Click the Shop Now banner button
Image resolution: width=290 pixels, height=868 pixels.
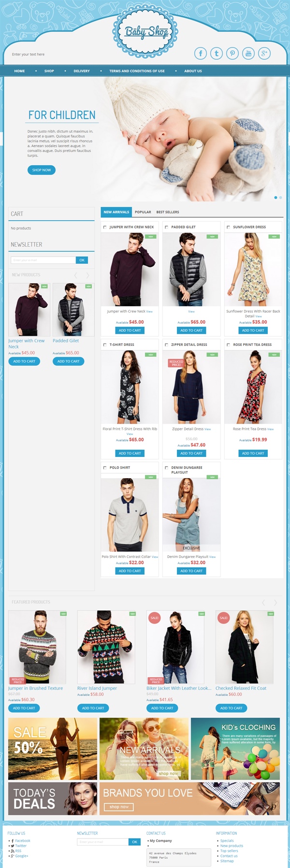coord(42,170)
